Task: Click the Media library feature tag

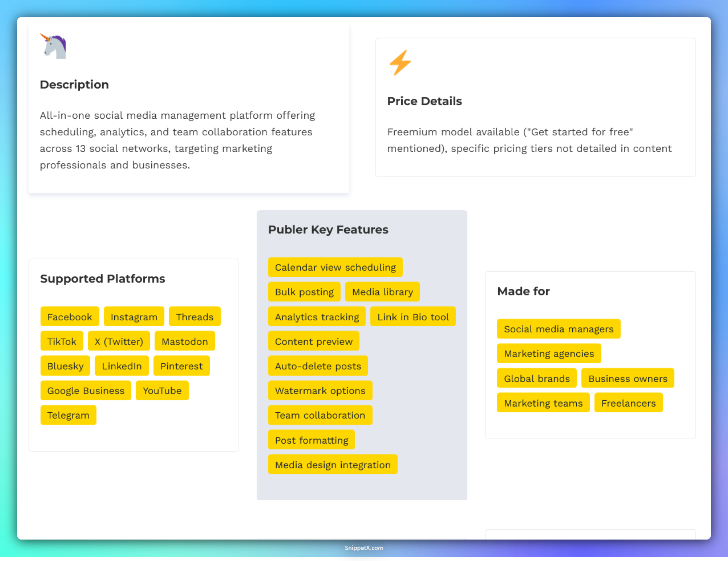Action: coord(383,292)
